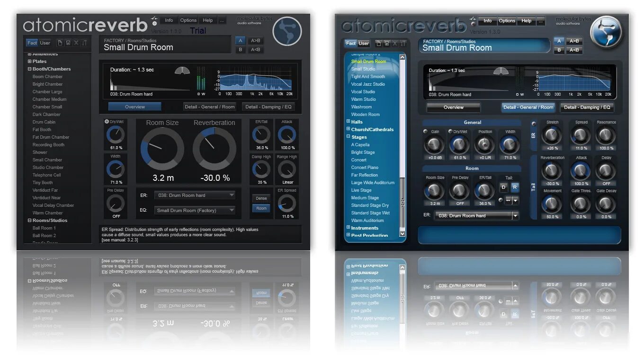The width and height of the screenshot is (644, 355).
Task: Collapse the Stages category
Action: tap(348, 137)
